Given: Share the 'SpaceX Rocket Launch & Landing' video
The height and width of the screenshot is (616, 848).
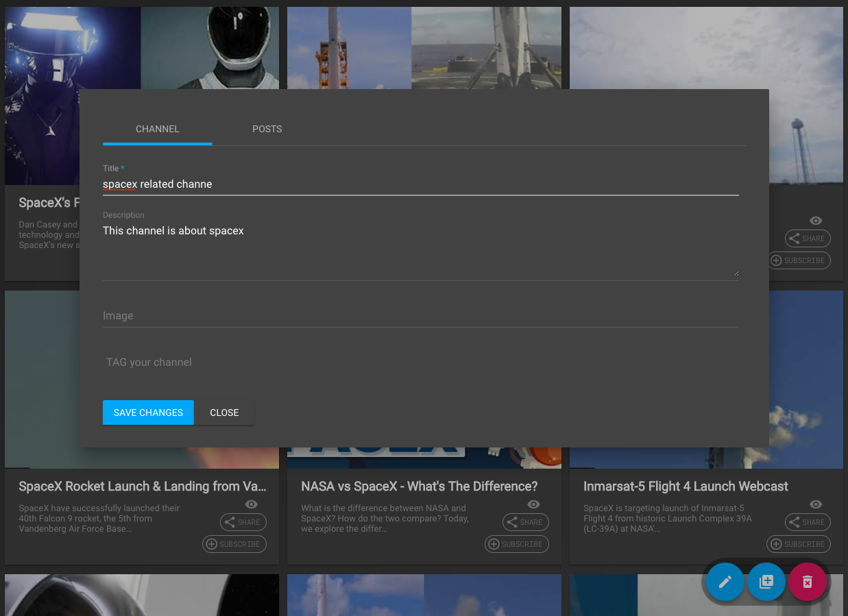Looking at the screenshot, I should pyautogui.click(x=243, y=522).
